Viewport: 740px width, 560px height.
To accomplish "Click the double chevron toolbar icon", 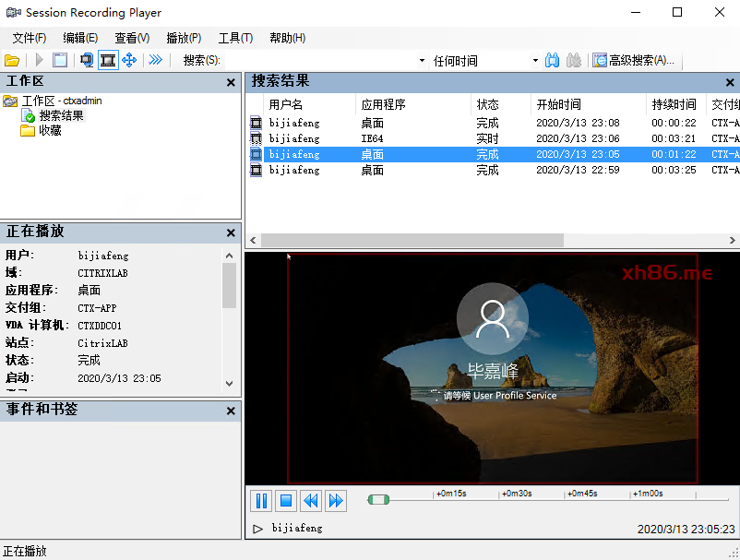I will pyautogui.click(x=156, y=60).
